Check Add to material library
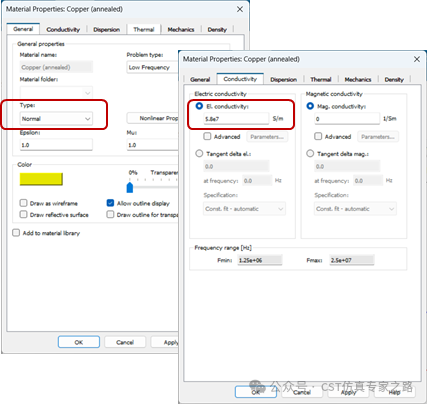This screenshot has width=427, height=404. pos(16,233)
